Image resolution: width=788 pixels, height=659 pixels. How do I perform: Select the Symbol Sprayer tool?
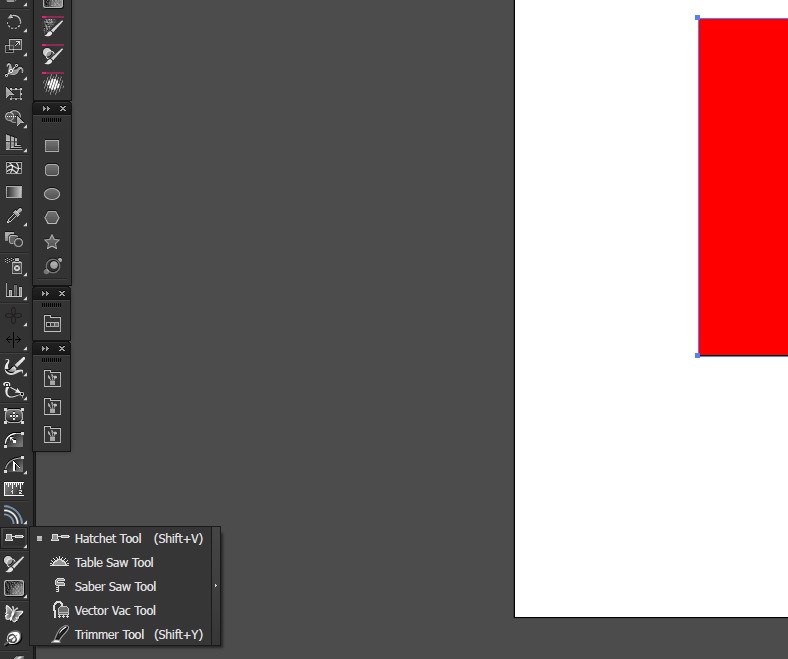pyautogui.click(x=14, y=265)
